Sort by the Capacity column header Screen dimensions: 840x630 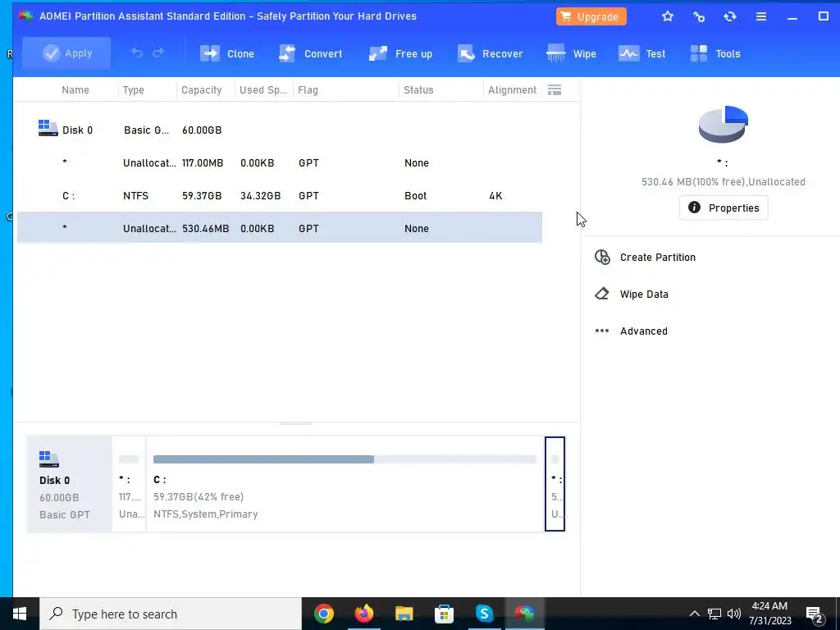point(202,90)
